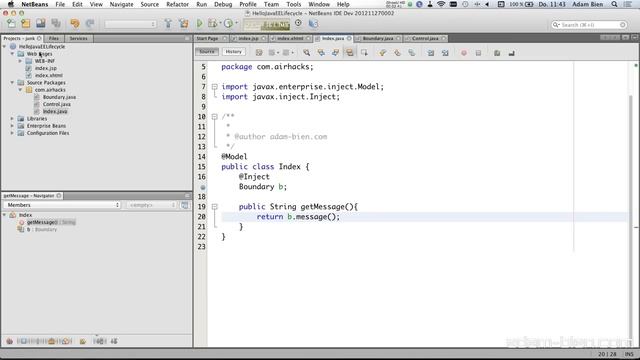Toggle Rectangular Selection in the editor toolbar
This screenshot has width=640, height=360.
tap(364, 53)
